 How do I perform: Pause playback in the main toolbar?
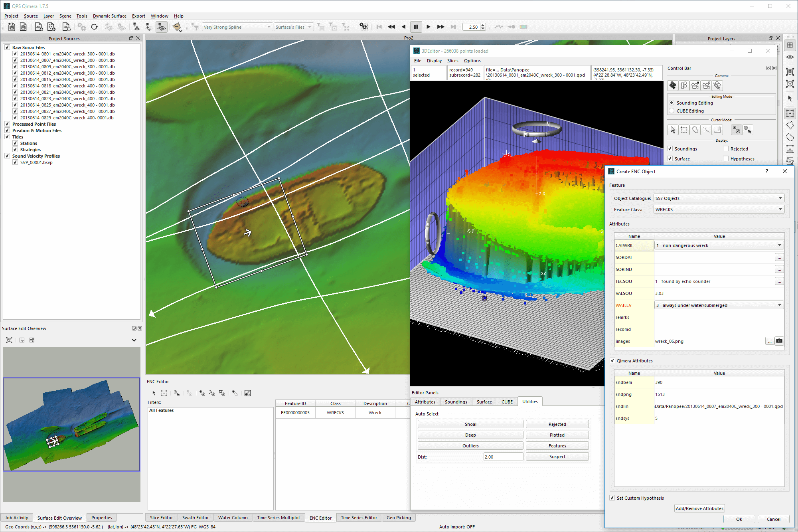click(416, 27)
